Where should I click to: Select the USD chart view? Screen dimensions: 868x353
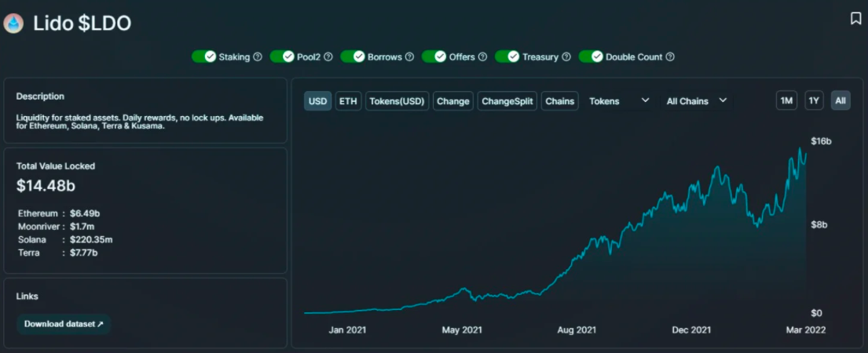318,101
